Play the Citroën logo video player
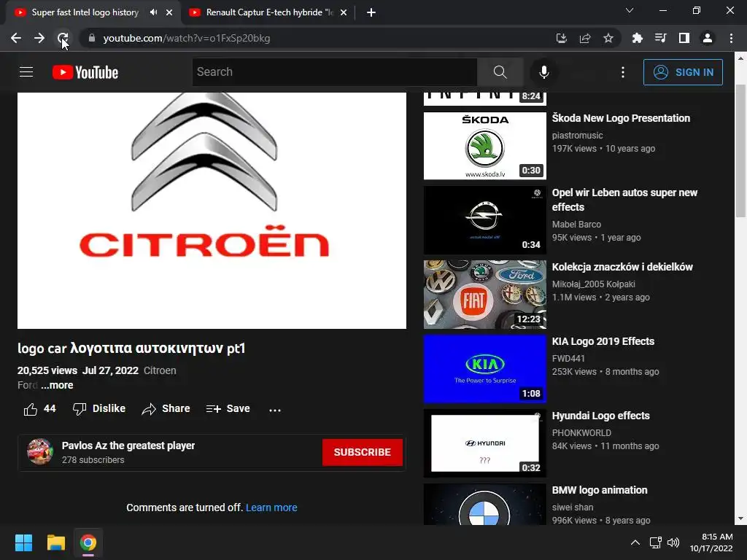Screen dimensions: 747x560 (212, 211)
